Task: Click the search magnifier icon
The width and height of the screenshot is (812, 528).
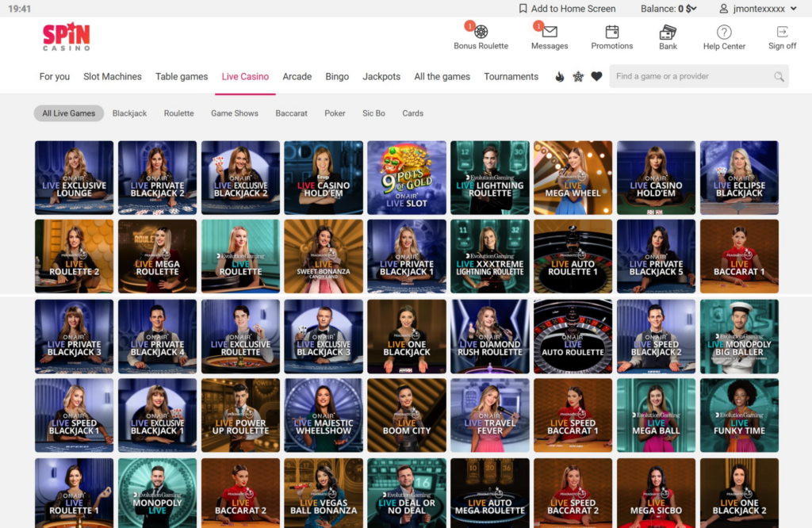Action: coord(779,77)
